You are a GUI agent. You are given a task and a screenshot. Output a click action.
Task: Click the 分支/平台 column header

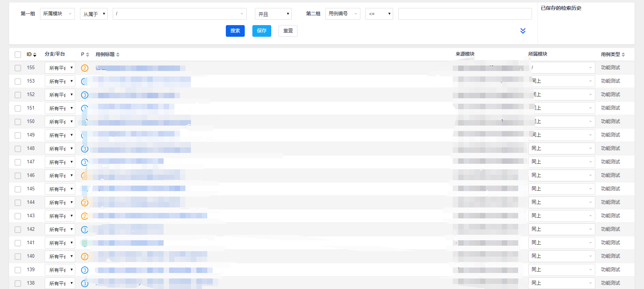55,54
